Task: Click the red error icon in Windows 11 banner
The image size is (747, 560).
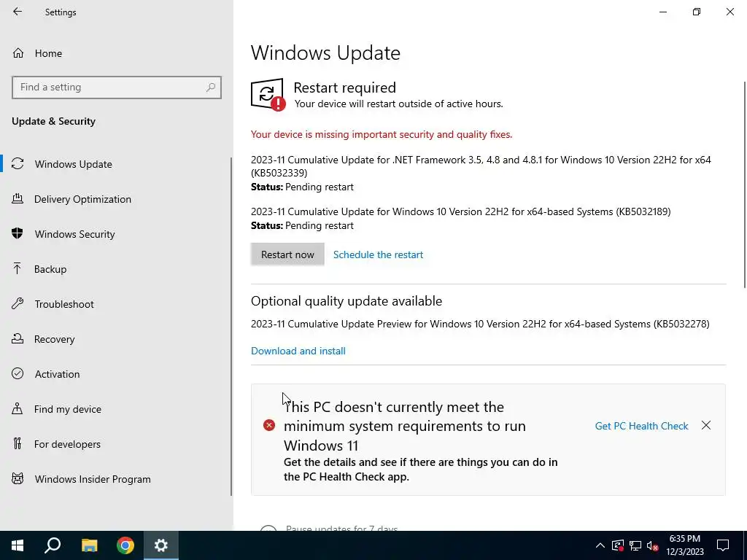Action: point(269,425)
